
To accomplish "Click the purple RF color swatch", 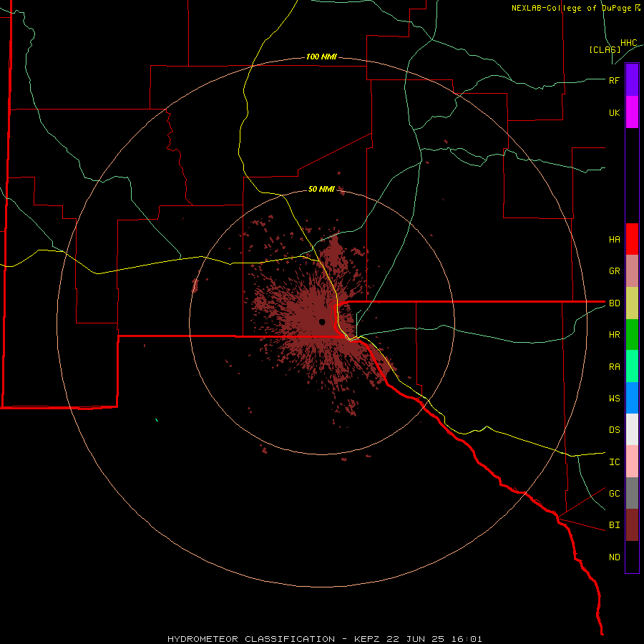I will [x=632, y=80].
